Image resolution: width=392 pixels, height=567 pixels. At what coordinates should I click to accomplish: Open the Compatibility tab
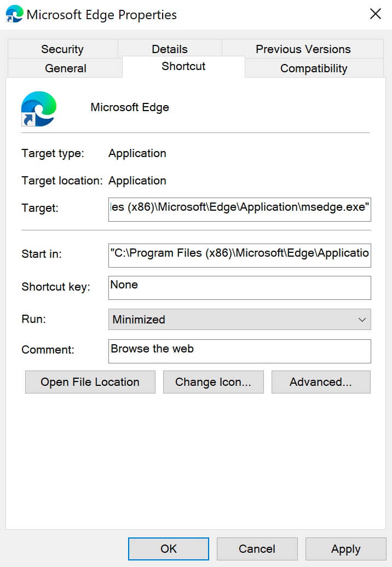(314, 68)
